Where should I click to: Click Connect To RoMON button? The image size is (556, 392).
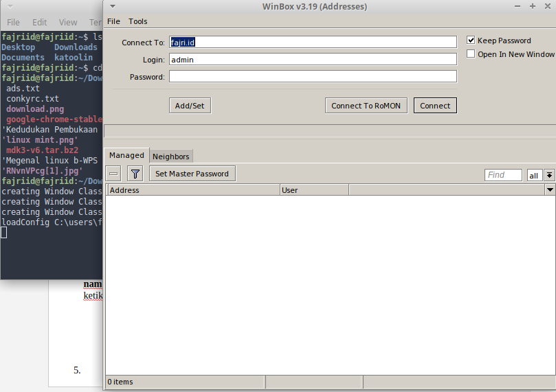(x=366, y=106)
